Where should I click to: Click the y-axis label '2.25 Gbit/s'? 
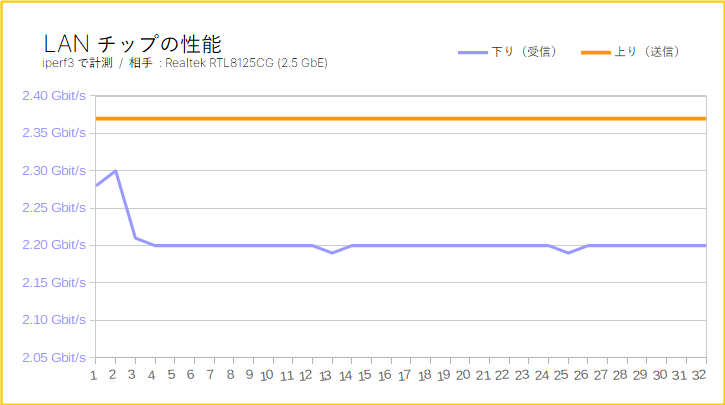point(54,208)
